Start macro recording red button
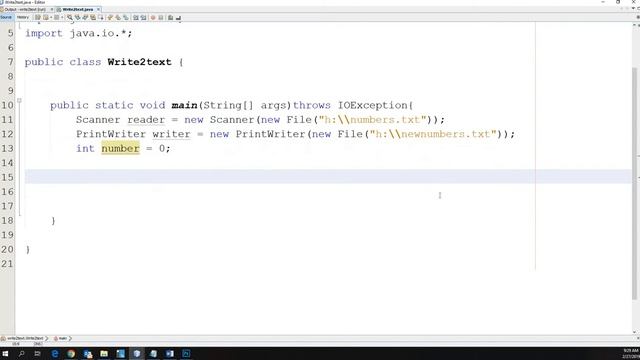This screenshot has width=640, height=360. pos(153,18)
